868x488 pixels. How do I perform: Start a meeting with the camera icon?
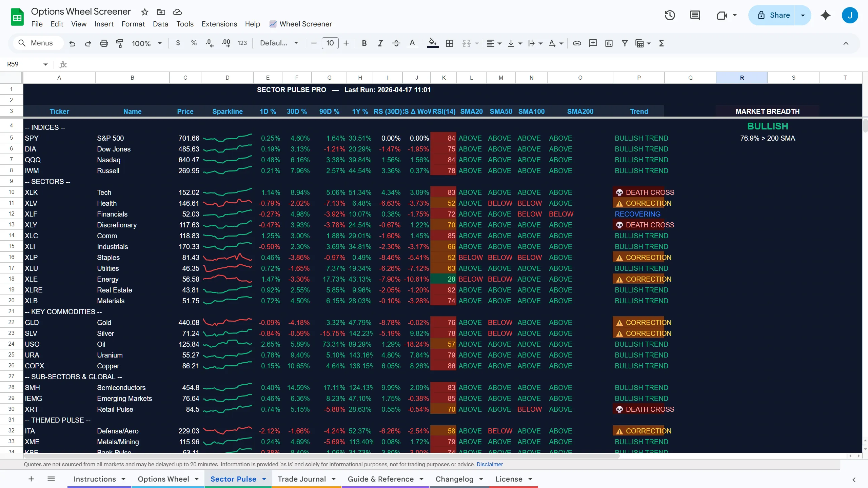coord(722,15)
